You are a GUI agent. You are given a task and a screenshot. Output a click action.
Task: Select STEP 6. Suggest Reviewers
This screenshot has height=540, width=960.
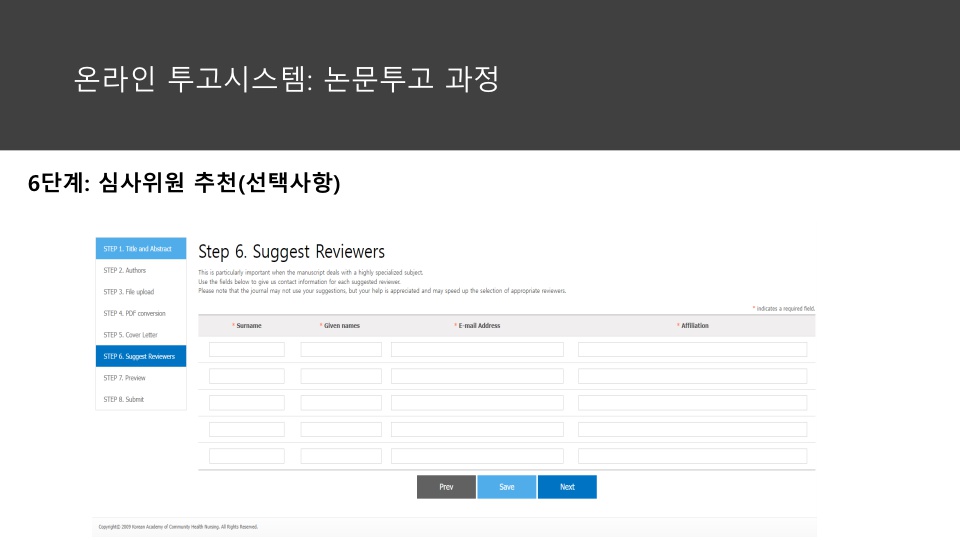click(x=140, y=356)
